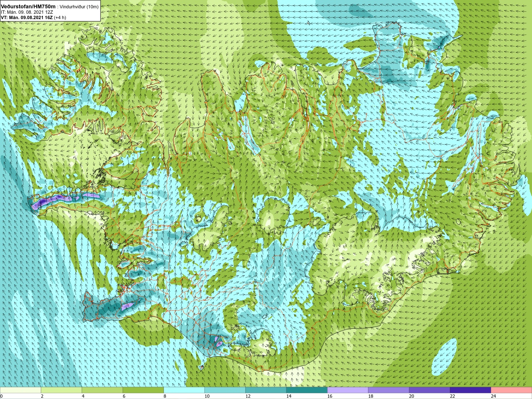Click the legend tick label 18

click(371, 396)
